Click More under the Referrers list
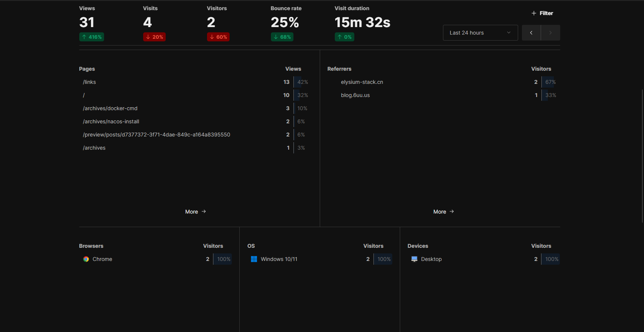Viewport: 644px width, 332px height. [x=440, y=212]
